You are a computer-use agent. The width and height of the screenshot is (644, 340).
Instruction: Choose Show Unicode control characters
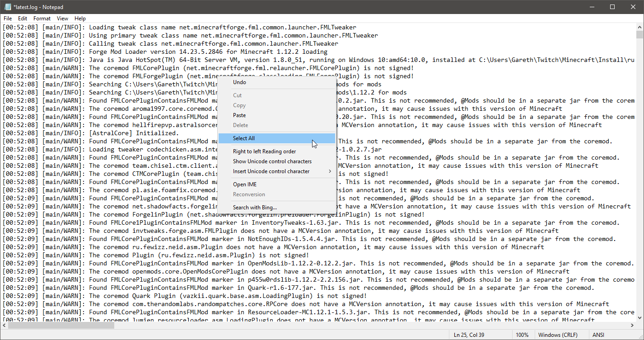[277, 161]
